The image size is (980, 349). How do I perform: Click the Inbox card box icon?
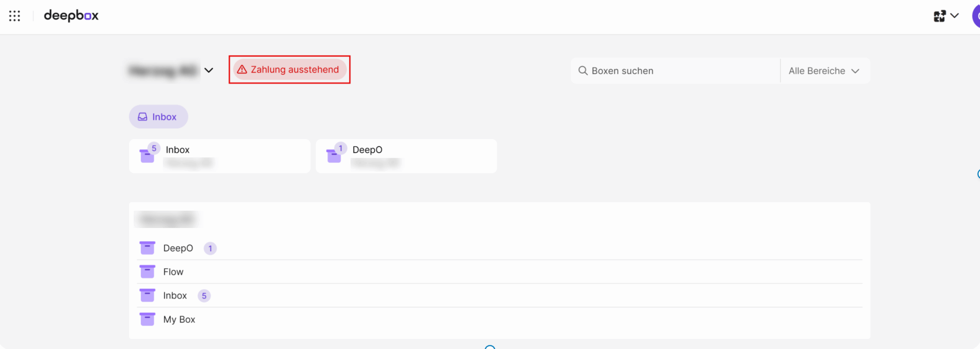click(x=147, y=156)
